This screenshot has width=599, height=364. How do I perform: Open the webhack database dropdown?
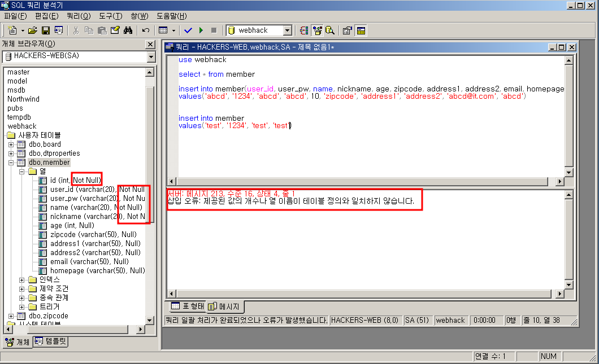[288, 30]
